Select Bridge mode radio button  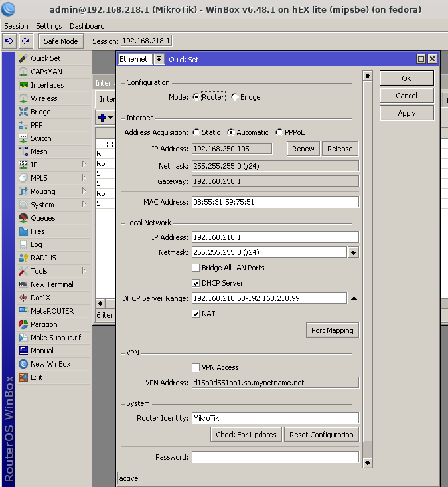pos(235,97)
